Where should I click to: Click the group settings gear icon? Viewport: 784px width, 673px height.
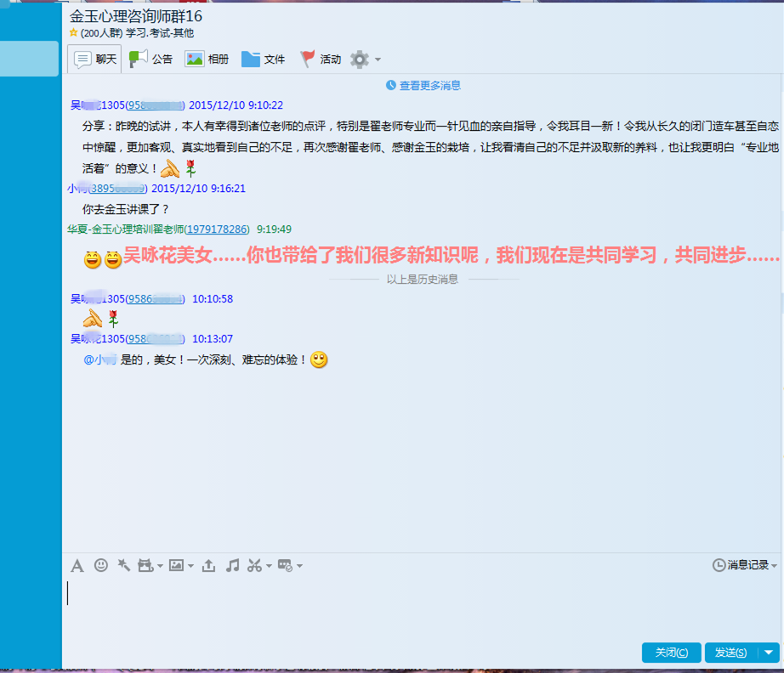pos(360,59)
